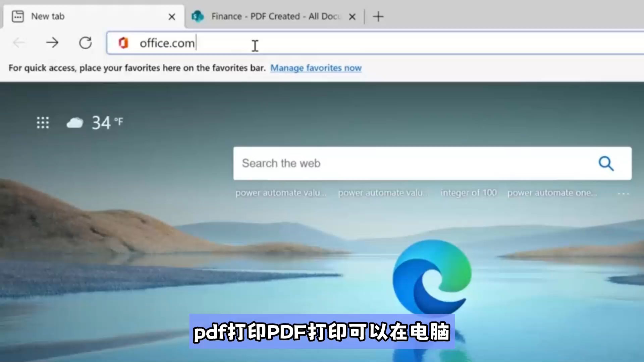This screenshot has width=644, height=362.
Task: Select the integer of 100 suggestion
Action: coord(468,193)
